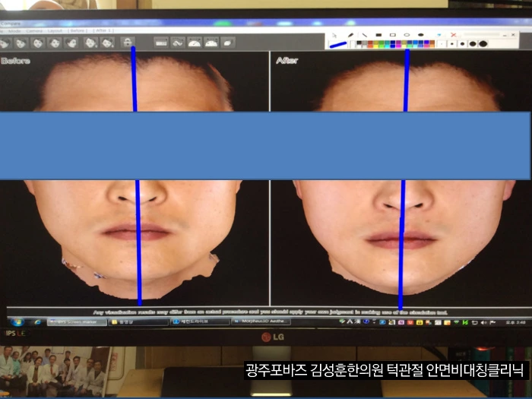Open the folder window taskbar button

(x=138, y=321)
